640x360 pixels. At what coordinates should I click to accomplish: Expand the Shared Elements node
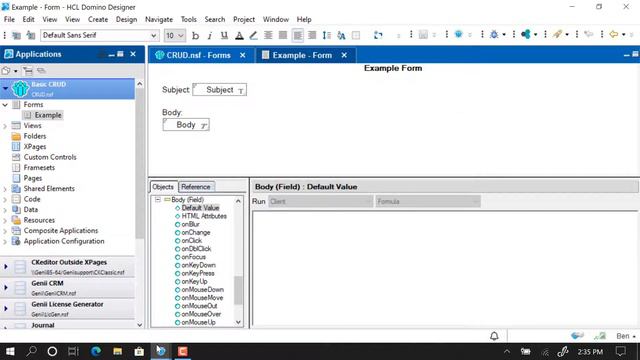5,189
